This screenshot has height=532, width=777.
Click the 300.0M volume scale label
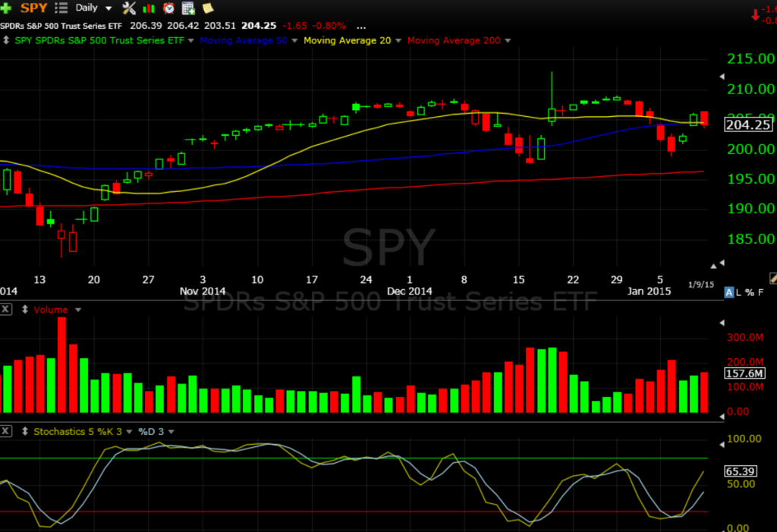tap(745, 338)
